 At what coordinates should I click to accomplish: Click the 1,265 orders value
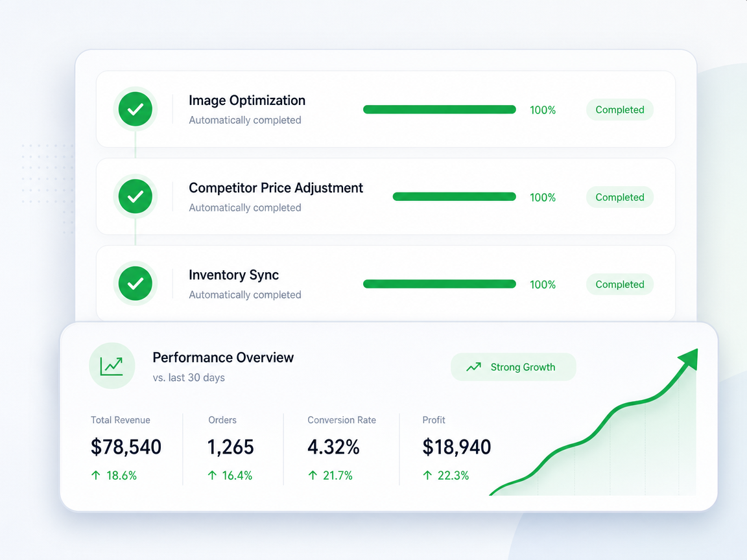coord(231,447)
